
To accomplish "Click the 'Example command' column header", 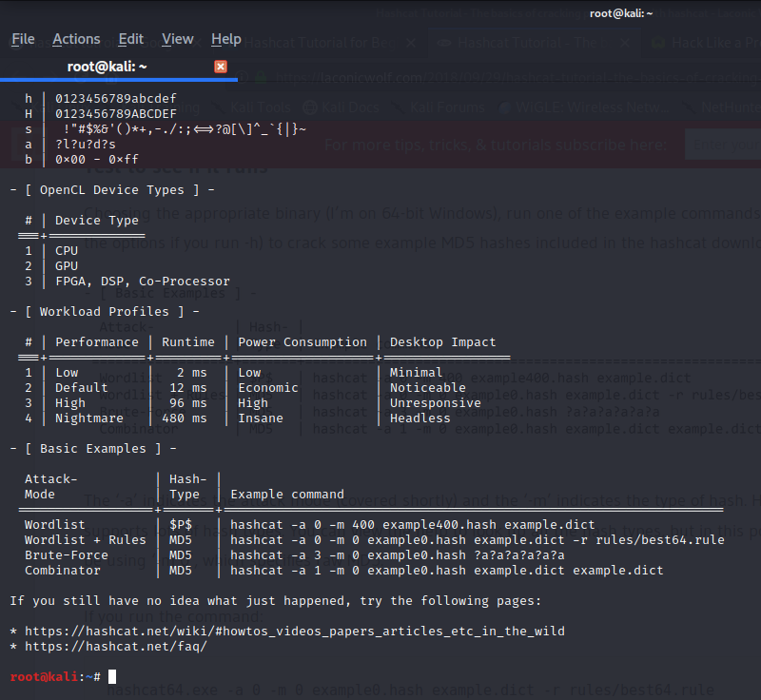I will [287, 495].
